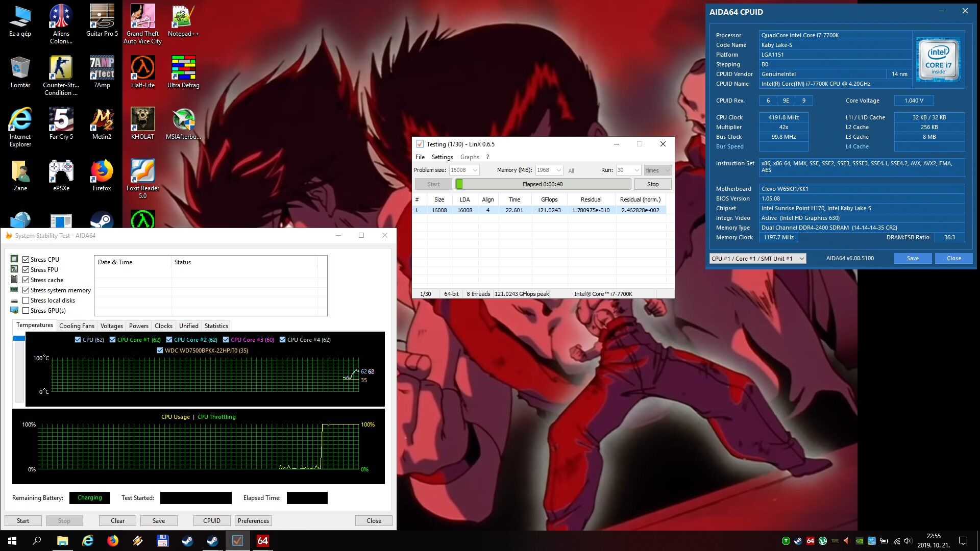Click Start in System Stability Test
This screenshot has height=551, width=980.
[x=23, y=521]
